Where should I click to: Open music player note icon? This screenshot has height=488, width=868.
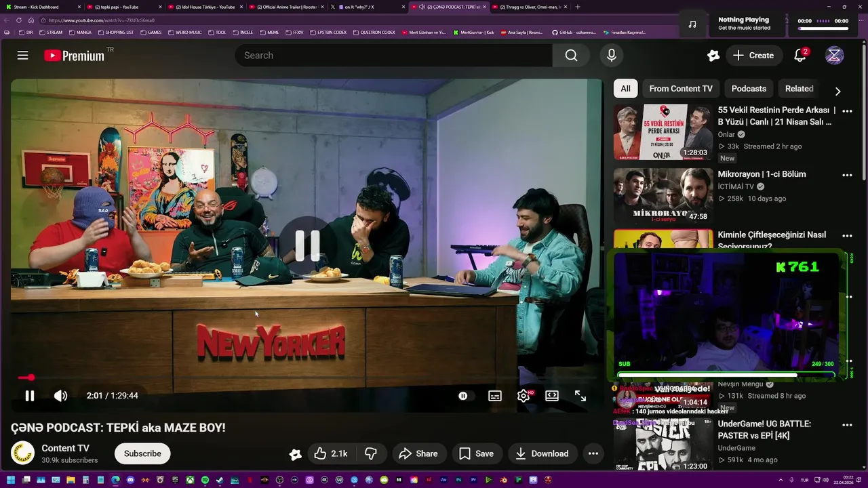click(692, 24)
